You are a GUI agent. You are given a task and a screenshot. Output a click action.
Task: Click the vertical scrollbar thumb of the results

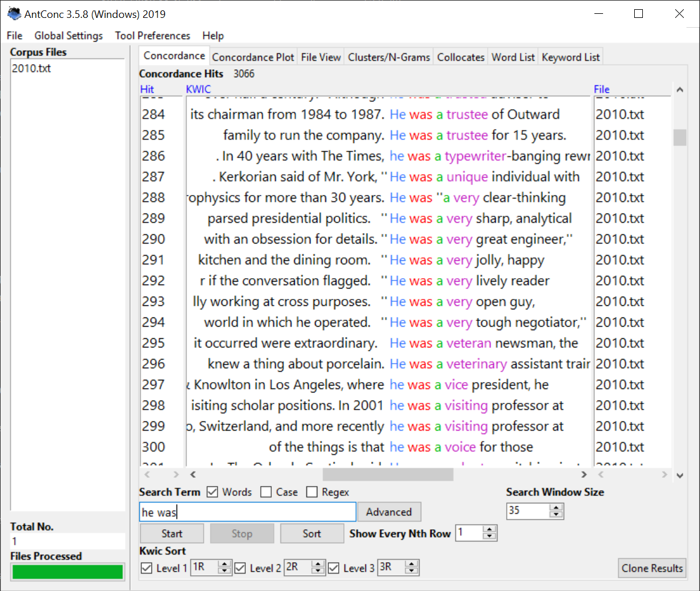(680, 137)
